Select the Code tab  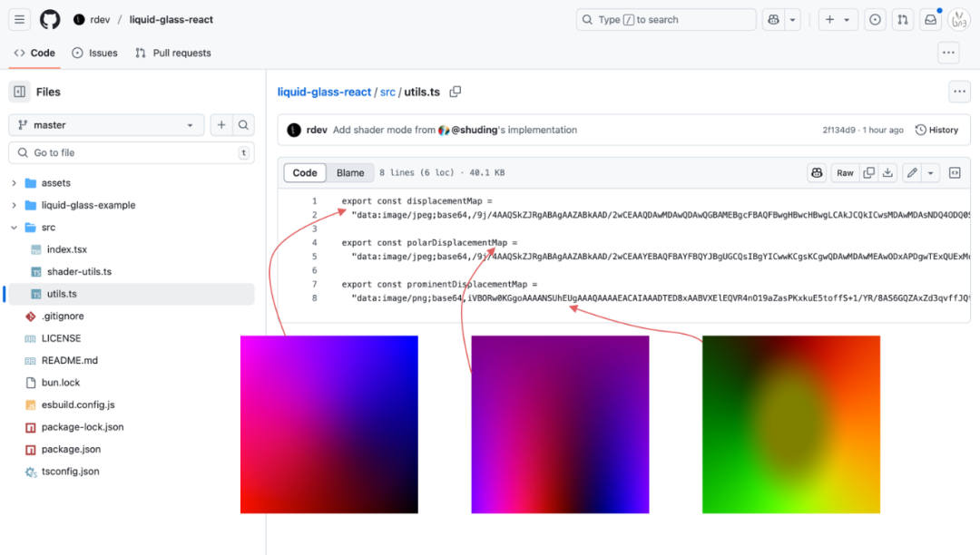coord(34,54)
